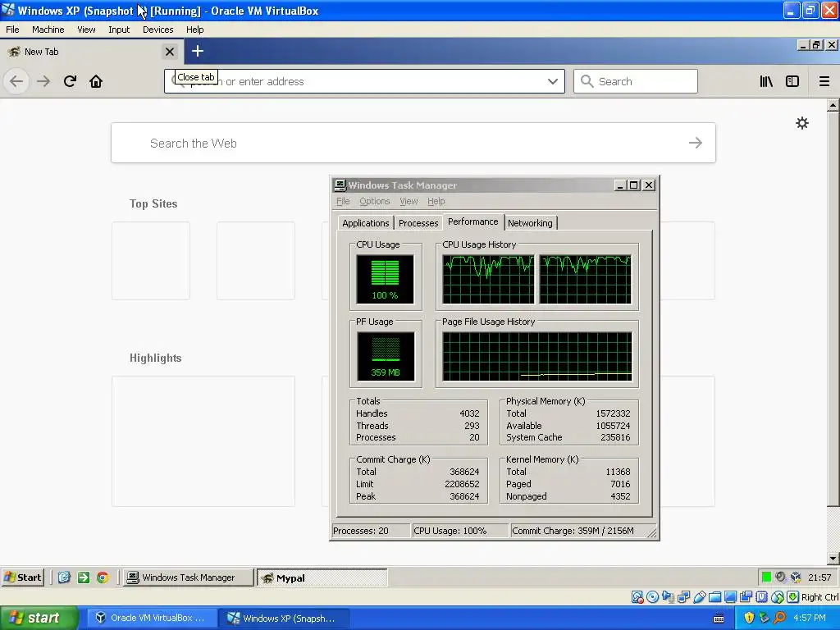The image size is (840, 630).
Task: Click the guest Show Desktop quick launch icon
Action: [64, 577]
